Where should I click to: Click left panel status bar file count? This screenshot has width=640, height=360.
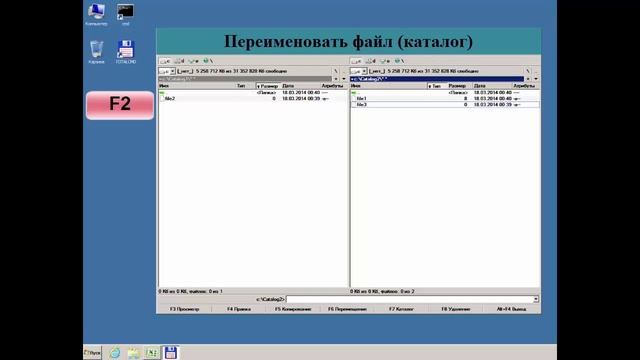[191, 291]
